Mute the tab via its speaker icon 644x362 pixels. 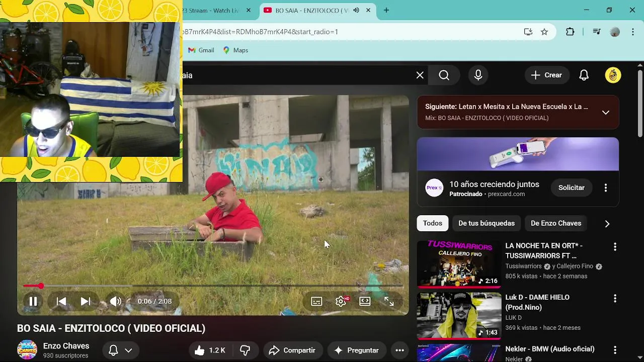[x=356, y=10]
